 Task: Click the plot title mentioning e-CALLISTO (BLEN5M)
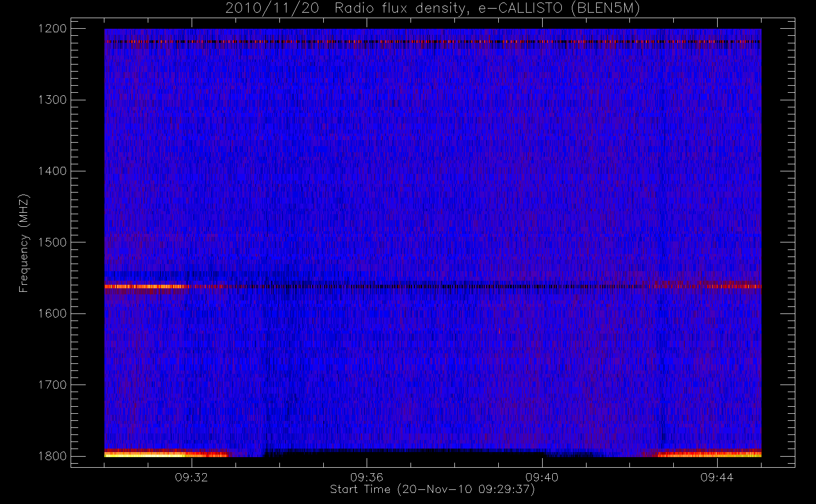pyautogui.click(x=433, y=9)
